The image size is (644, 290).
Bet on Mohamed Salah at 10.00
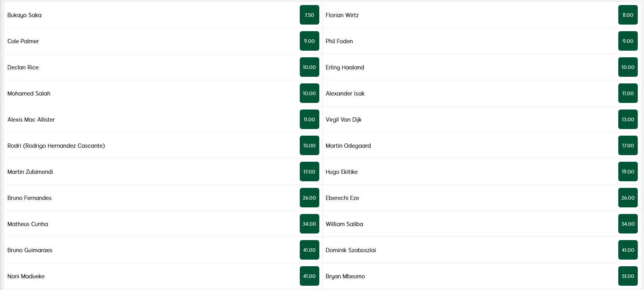[x=309, y=93]
